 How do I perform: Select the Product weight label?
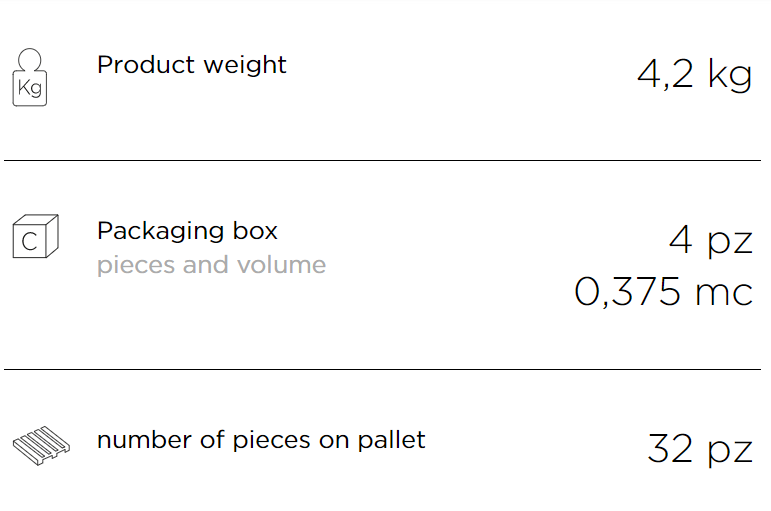tap(191, 65)
